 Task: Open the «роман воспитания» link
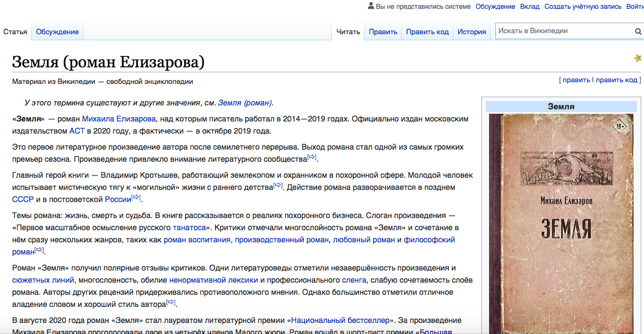pos(197,240)
